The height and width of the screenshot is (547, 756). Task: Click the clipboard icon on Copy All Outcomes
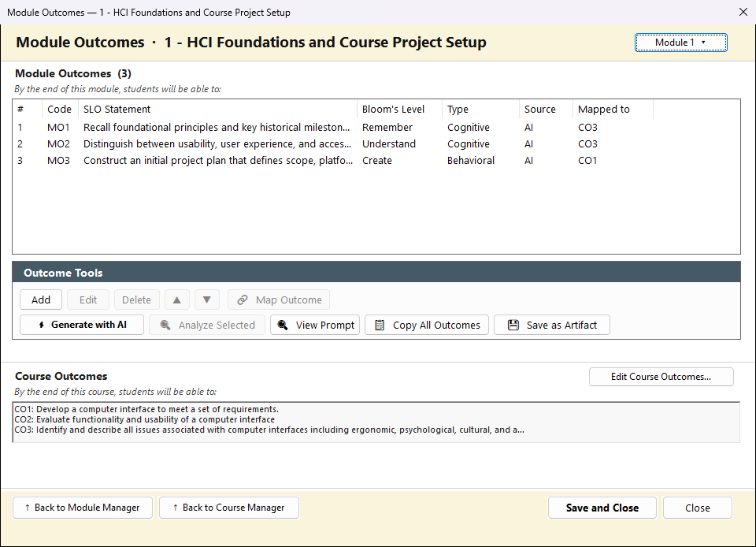[x=380, y=325]
